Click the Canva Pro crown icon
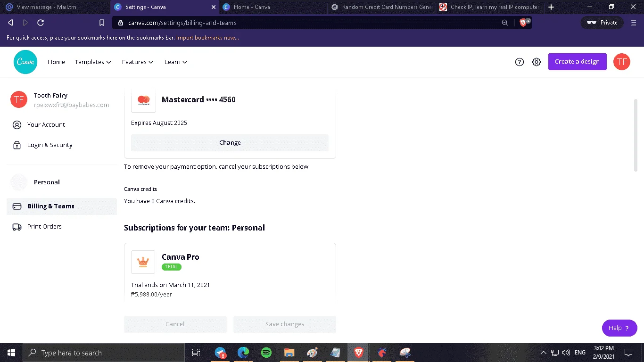This screenshot has height=362, width=644. (x=143, y=262)
